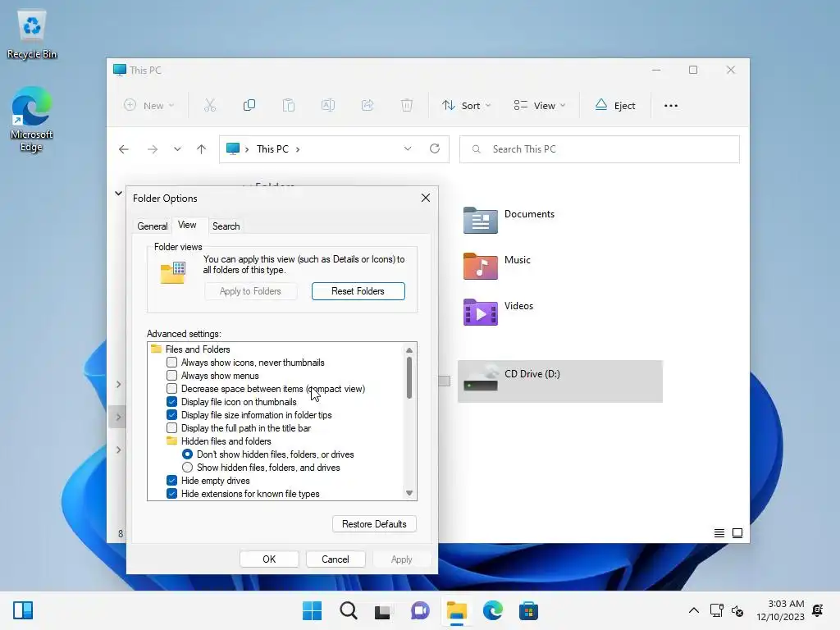Open the View dropdown in Explorer toolbar
840x630 pixels.
pos(540,106)
